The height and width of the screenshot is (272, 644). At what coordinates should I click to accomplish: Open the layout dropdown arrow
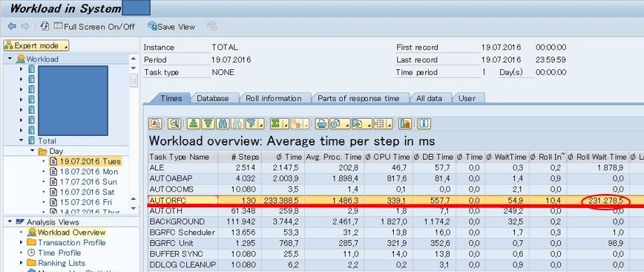(390, 123)
